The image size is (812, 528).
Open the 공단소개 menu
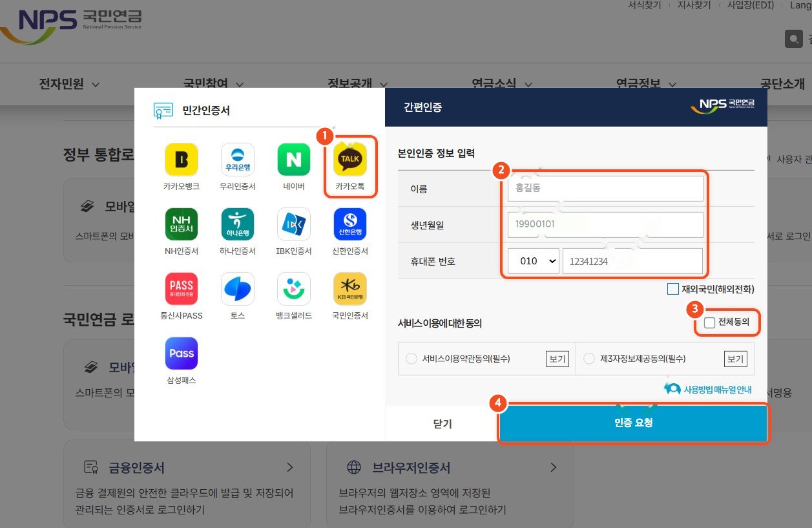click(783, 84)
